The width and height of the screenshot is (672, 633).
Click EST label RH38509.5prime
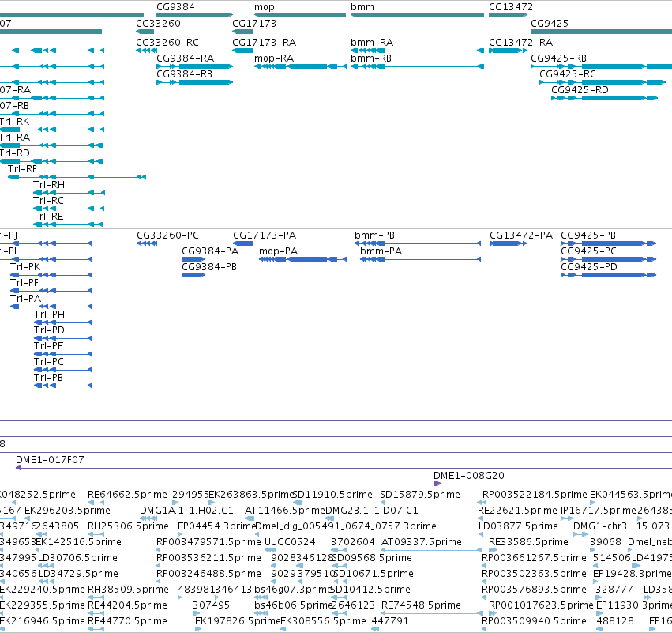tap(128, 590)
